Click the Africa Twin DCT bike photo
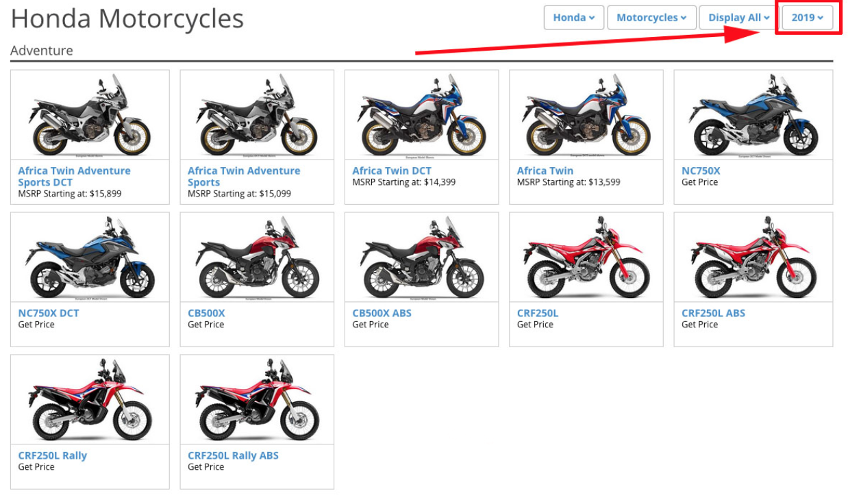 (421, 115)
